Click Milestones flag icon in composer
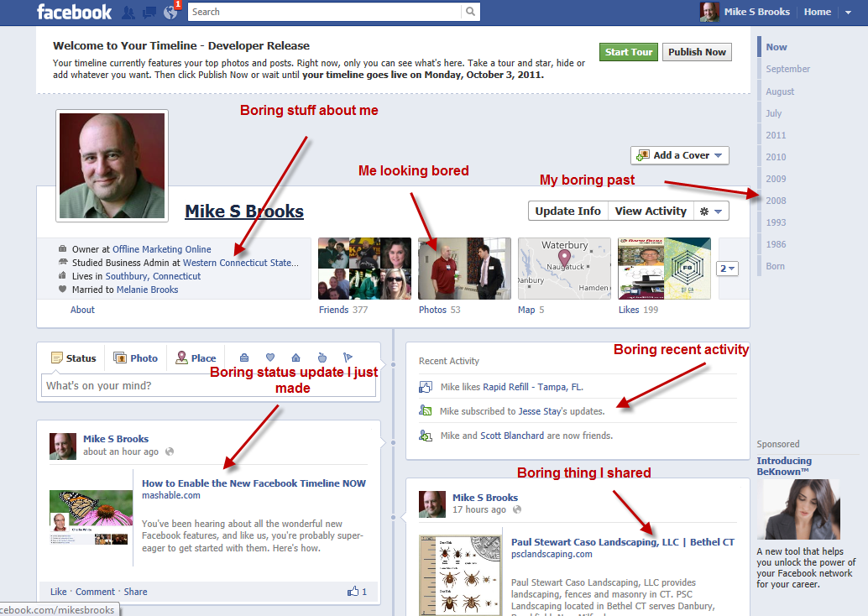This screenshot has height=616, width=868. pos(348,358)
